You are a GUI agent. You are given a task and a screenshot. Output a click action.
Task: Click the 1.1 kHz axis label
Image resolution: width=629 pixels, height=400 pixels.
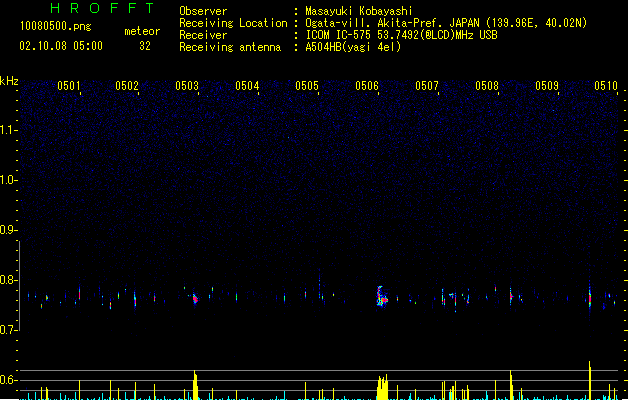(x=8, y=130)
